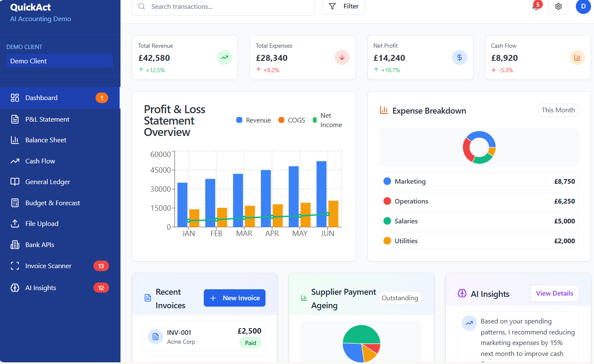Screen dimensions: 594x364
Task: Open the Balance Sheet page
Action: [46, 140]
